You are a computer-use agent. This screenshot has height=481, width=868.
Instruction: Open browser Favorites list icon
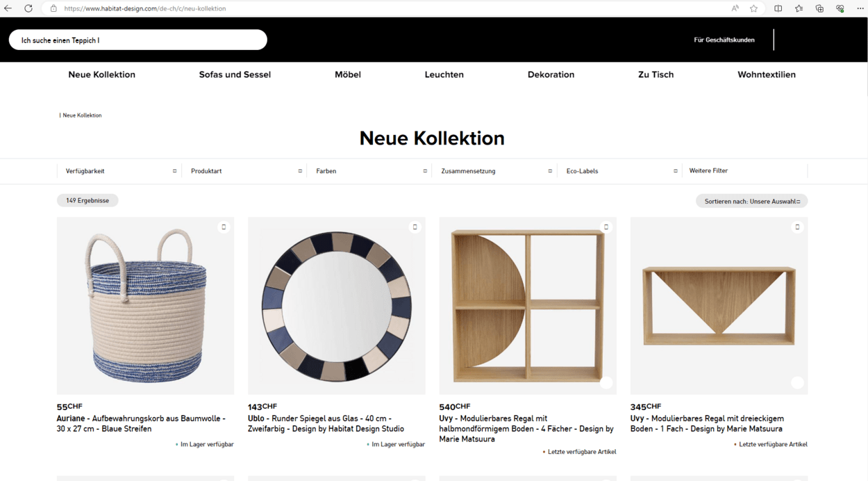point(799,8)
